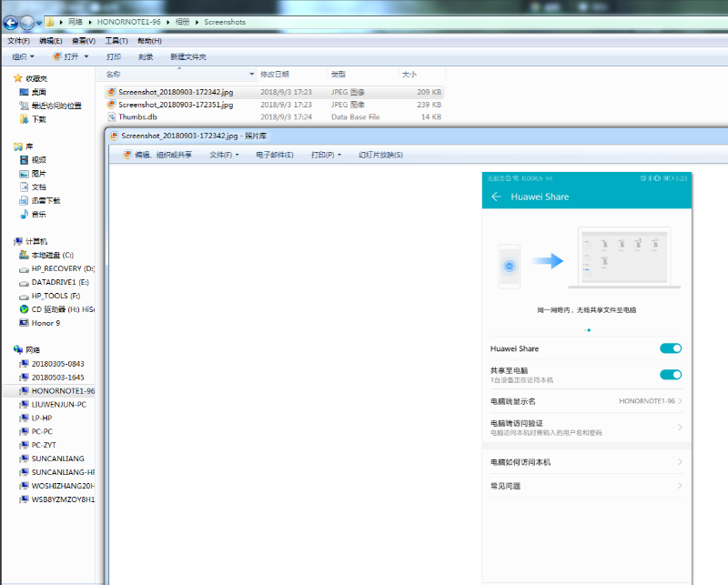Open the 组织 dropdown in Explorer toolbar
The height and width of the screenshot is (585, 728).
click(x=24, y=56)
